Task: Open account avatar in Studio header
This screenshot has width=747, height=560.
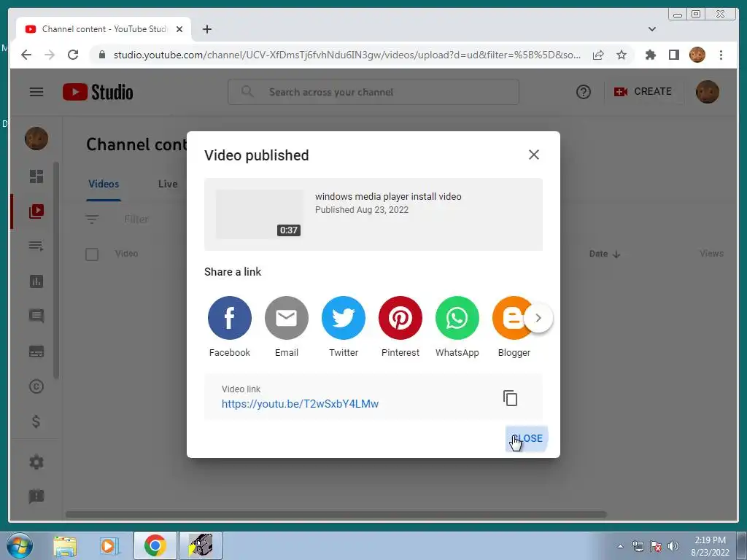Action: click(x=707, y=92)
